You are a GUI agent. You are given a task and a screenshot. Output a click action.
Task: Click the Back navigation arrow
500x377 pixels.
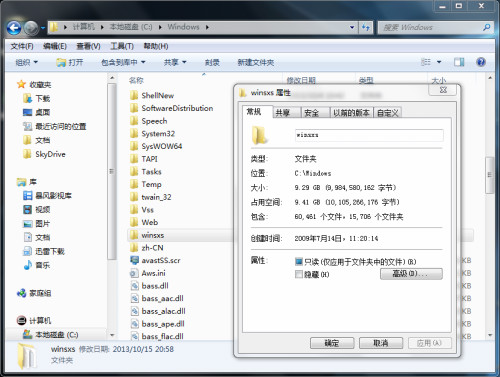point(14,28)
